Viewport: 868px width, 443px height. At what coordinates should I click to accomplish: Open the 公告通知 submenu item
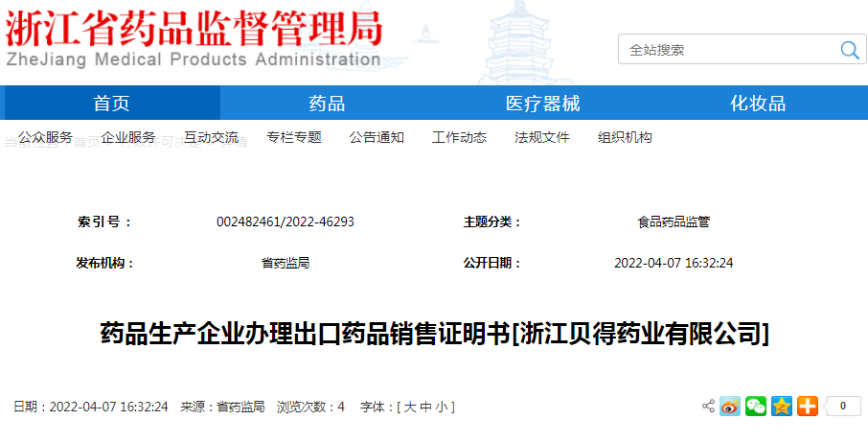pos(377,137)
